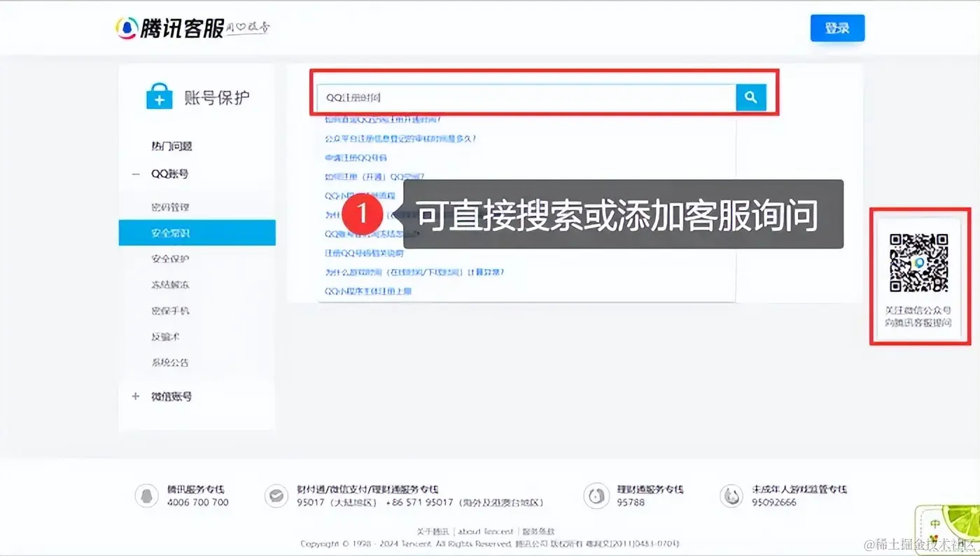Image resolution: width=980 pixels, height=556 pixels.
Task: Click the hotline number 4006 700 700
Action: (x=198, y=502)
